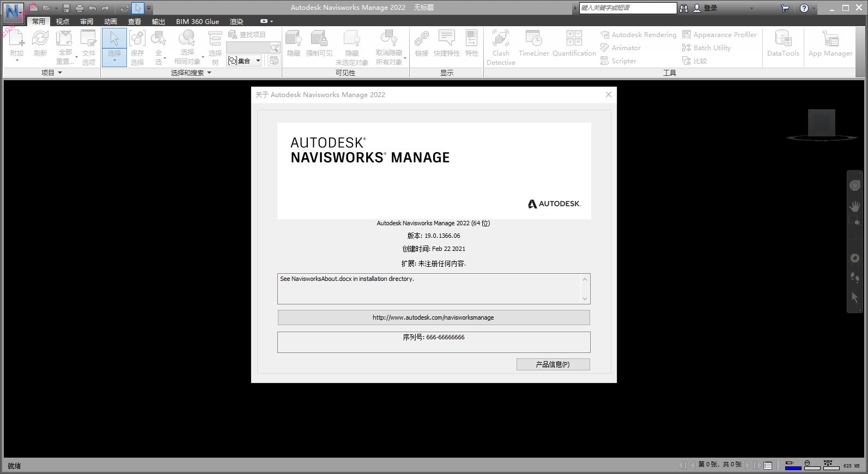
Task: Open dropdown arrow next to Open folder icon
Action: point(56,8)
